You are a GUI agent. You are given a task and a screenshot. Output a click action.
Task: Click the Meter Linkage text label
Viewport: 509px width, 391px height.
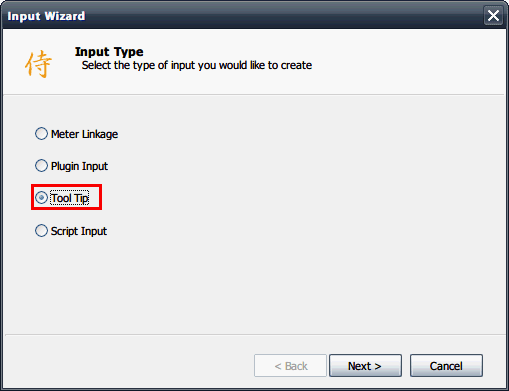point(84,134)
